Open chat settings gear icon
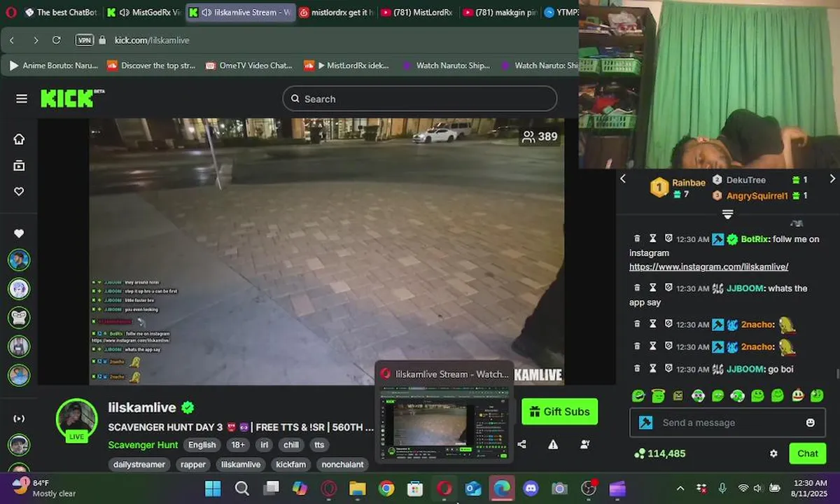 pyautogui.click(x=773, y=454)
